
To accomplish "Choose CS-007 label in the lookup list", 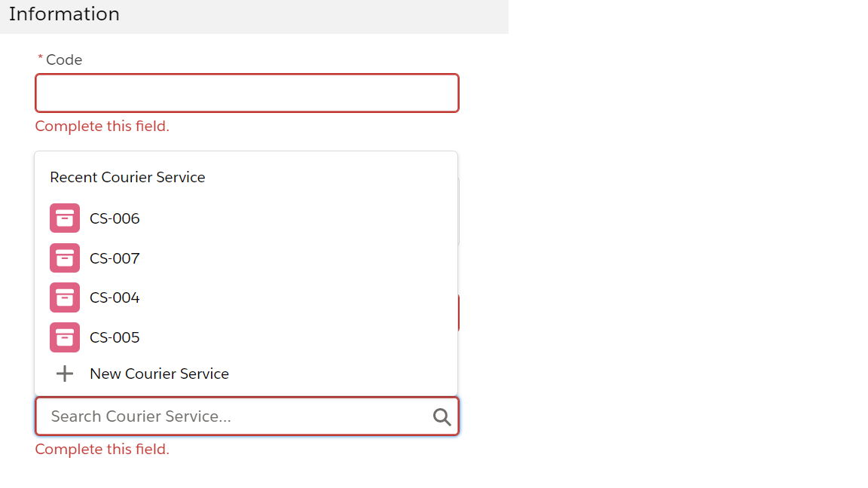I will pos(115,258).
